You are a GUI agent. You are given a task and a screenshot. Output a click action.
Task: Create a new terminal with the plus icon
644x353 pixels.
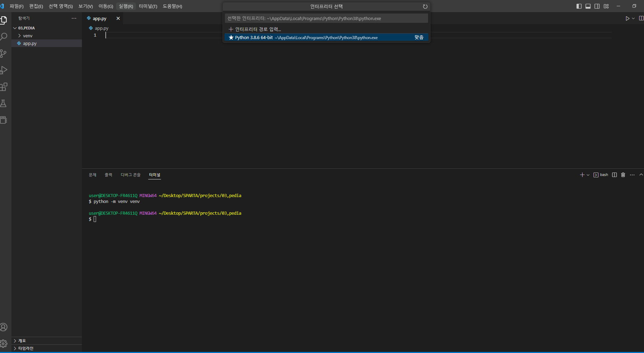(x=582, y=175)
